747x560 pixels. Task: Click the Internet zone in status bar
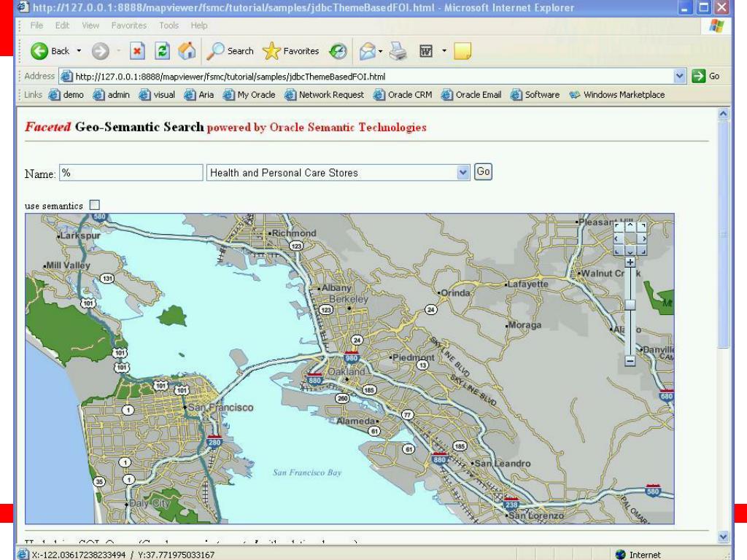(638, 554)
